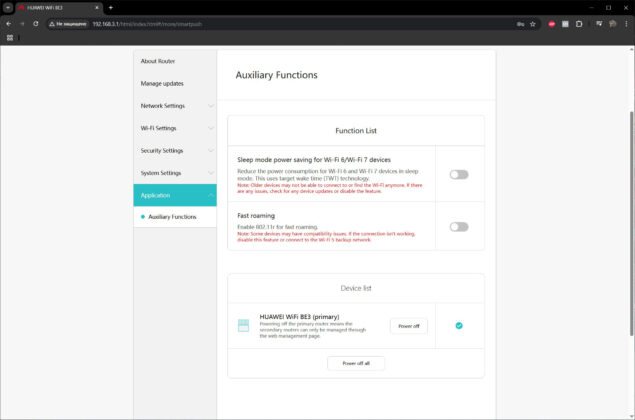
Task: Bookmark this page with star icon
Action: [533, 24]
